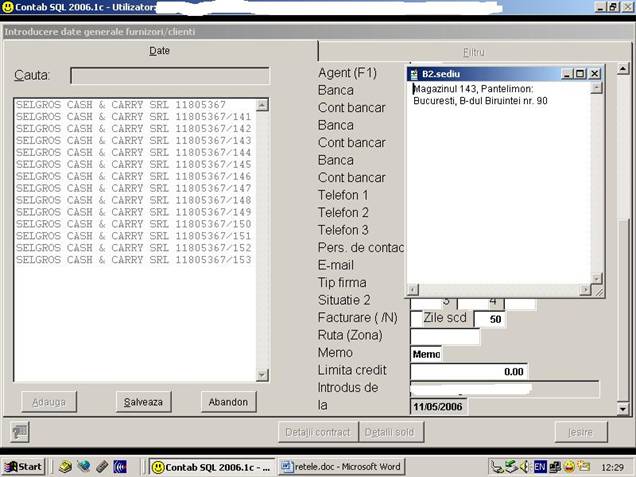Screen dimensions: 636x477
Task: Switch to the Date tab
Action: [159, 50]
